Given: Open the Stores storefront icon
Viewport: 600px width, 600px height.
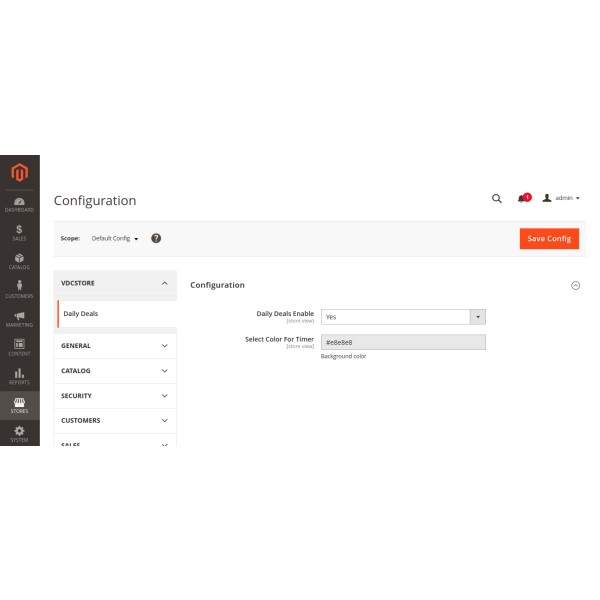Looking at the screenshot, I should (x=19, y=405).
